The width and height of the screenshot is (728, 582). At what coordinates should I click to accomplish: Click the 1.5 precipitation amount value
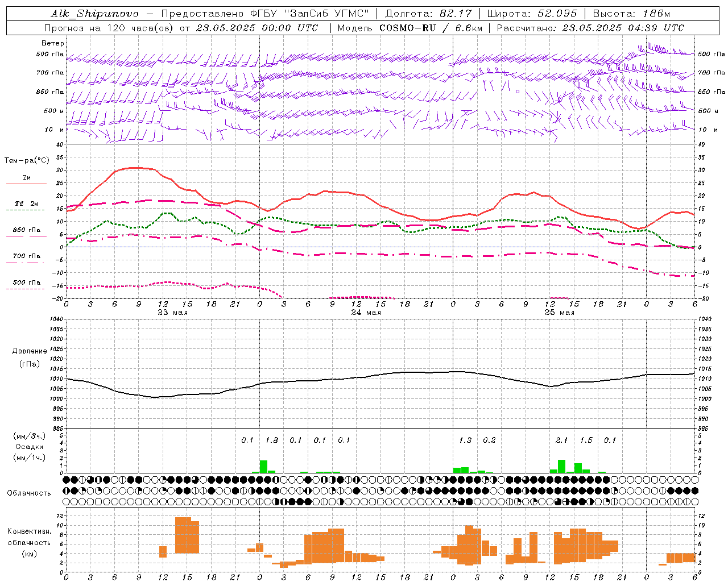(x=586, y=440)
